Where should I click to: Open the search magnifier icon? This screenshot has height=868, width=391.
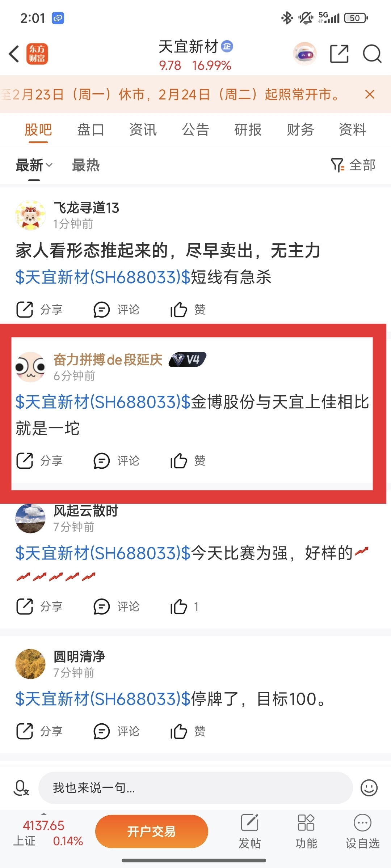tap(372, 54)
